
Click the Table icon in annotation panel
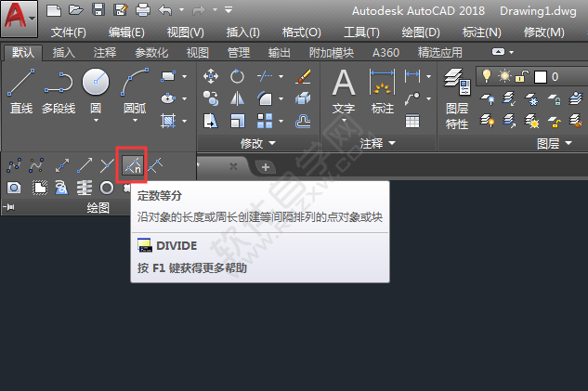coord(412,122)
